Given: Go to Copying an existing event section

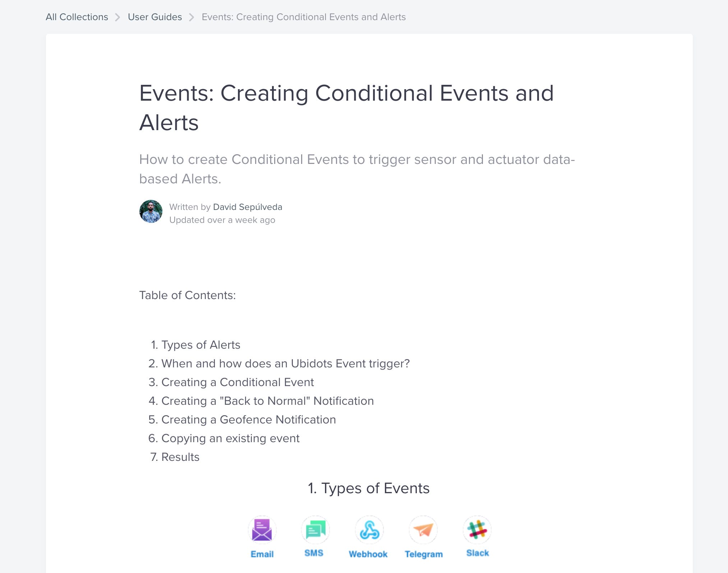Looking at the screenshot, I should [230, 438].
